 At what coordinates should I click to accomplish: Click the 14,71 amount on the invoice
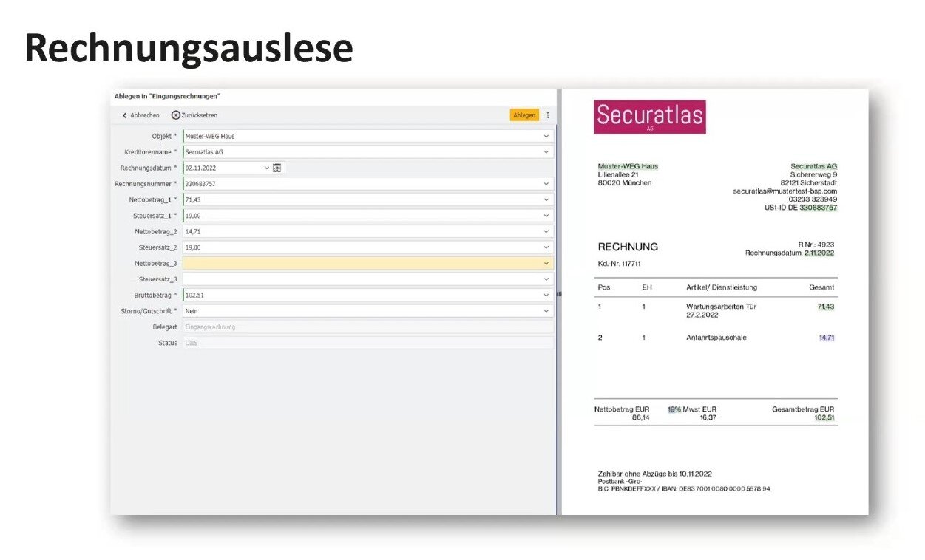click(827, 338)
